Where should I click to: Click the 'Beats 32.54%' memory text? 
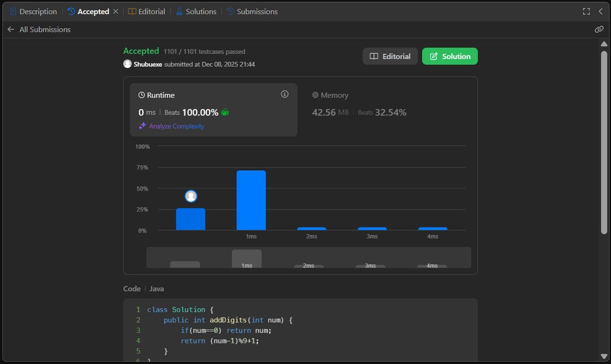click(x=382, y=113)
